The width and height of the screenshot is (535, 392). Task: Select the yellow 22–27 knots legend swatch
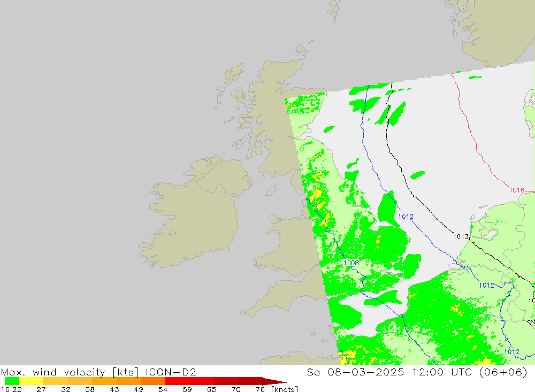pyautogui.click(x=32, y=381)
